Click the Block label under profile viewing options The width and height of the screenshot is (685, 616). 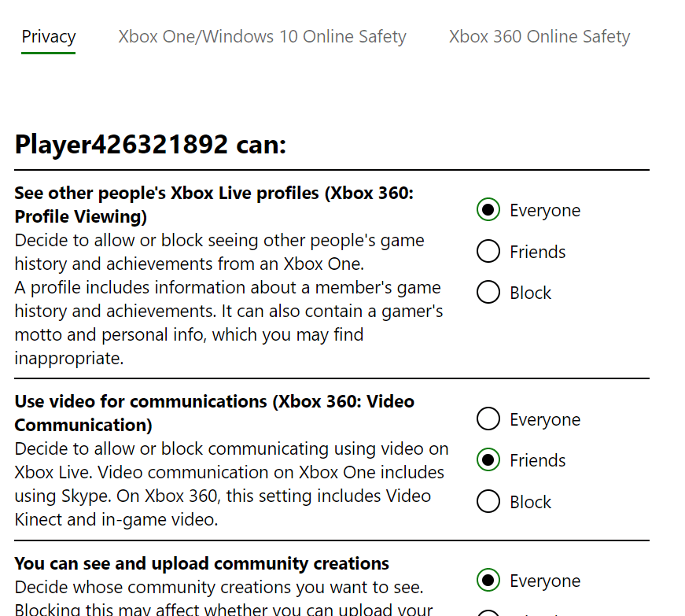[x=532, y=292]
